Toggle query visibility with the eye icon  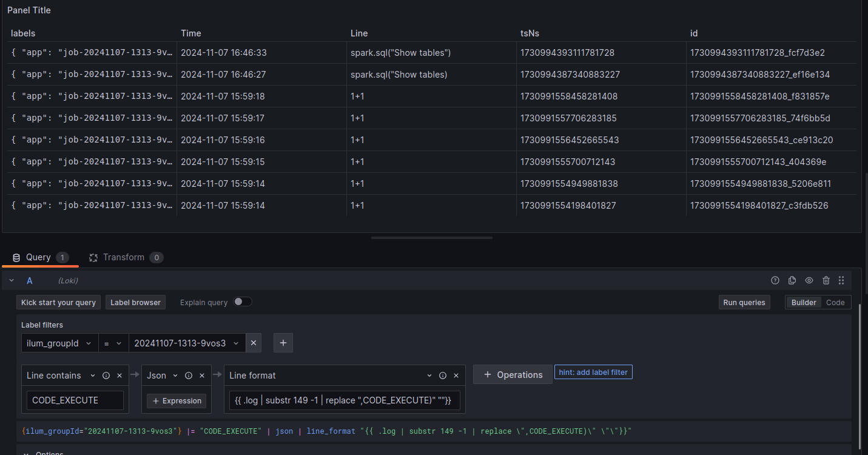[809, 280]
